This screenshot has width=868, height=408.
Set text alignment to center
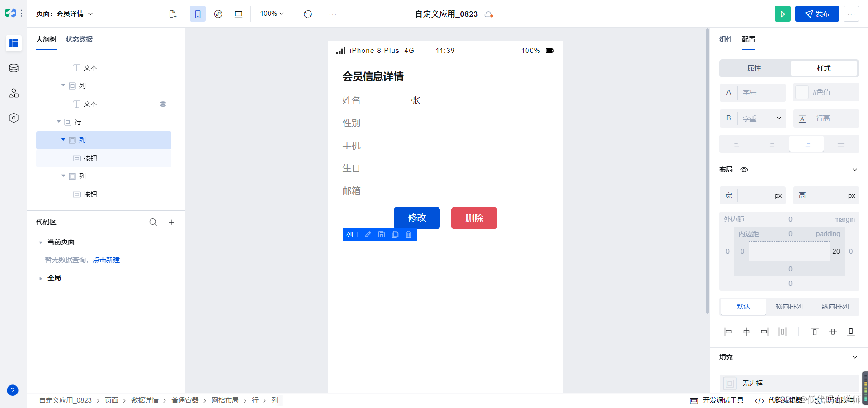coord(772,144)
